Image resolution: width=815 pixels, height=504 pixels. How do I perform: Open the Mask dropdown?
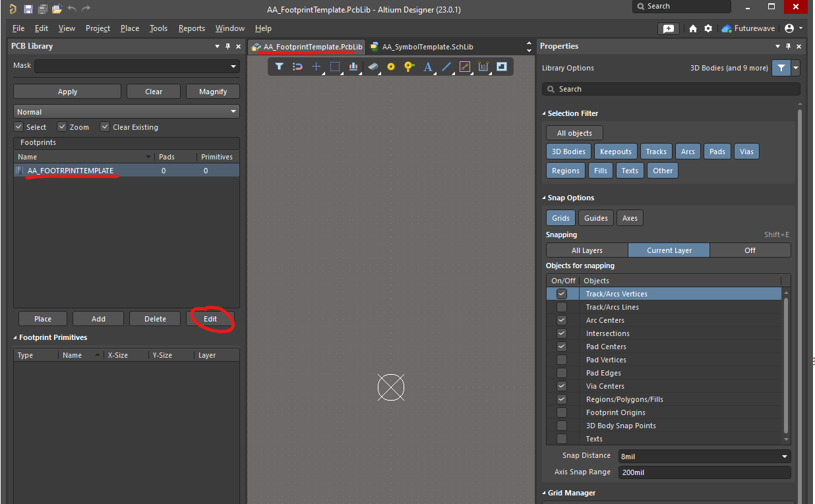click(x=233, y=67)
